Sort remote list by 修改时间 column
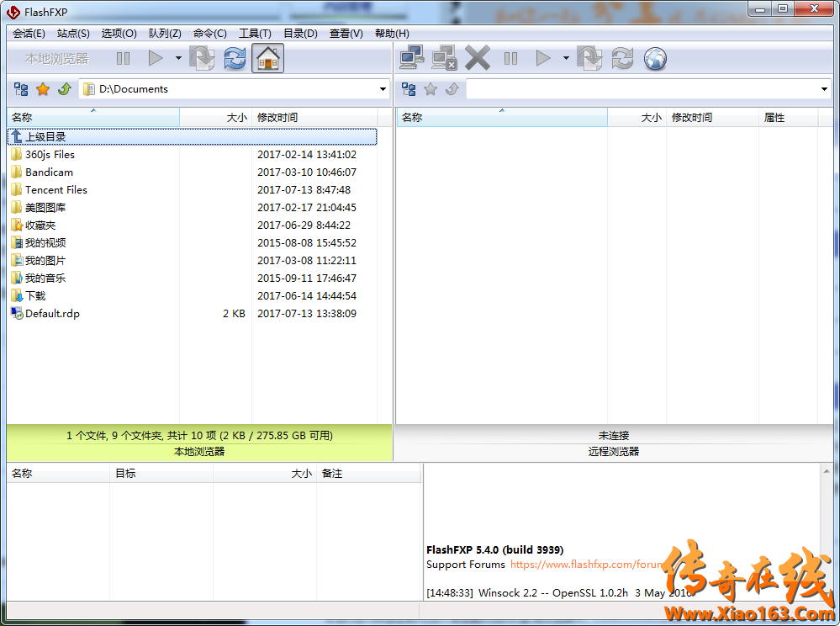The height and width of the screenshot is (626, 840). pyautogui.click(x=712, y=118)
